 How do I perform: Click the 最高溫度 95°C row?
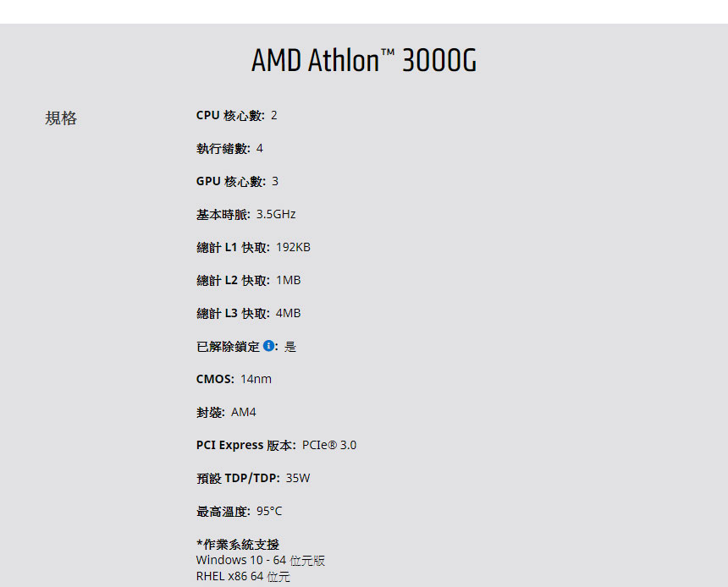[239, 512]
